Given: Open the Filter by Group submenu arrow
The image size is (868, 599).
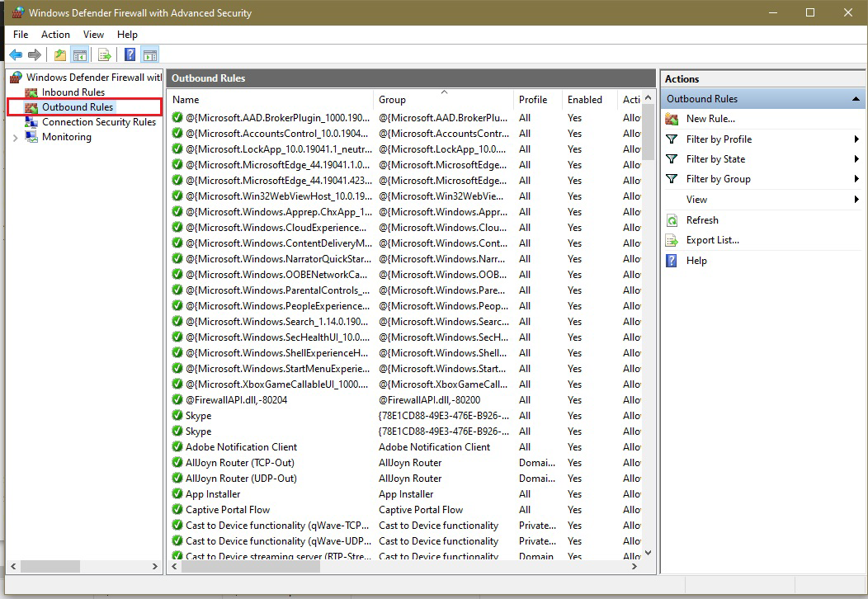Looking at the screenshot, I should 856,179.
